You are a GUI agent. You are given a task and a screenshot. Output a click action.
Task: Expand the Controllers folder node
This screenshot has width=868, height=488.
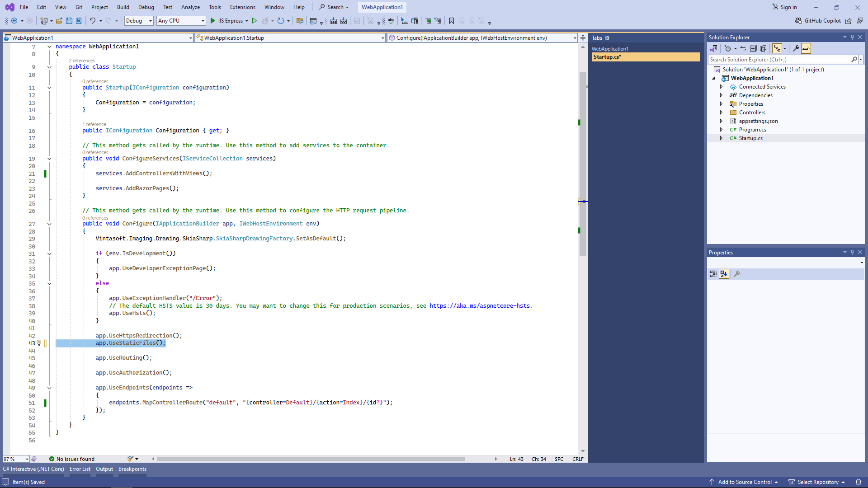click(721, 113)
